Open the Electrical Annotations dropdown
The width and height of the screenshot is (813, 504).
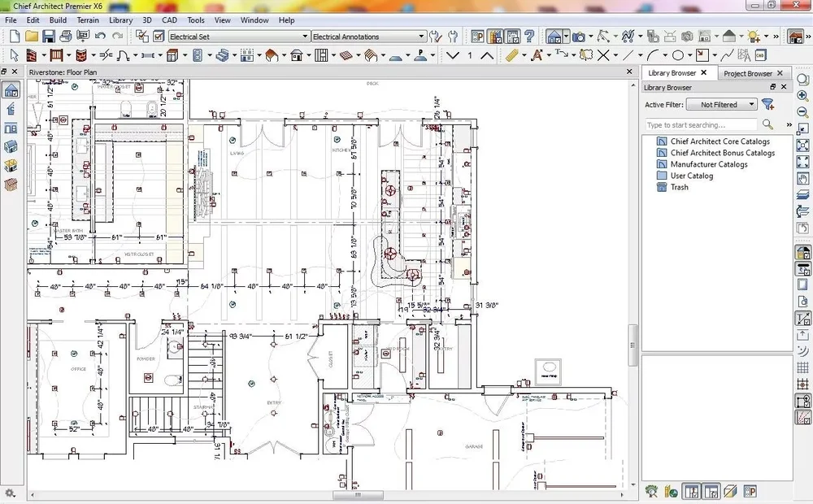(369, 37)
